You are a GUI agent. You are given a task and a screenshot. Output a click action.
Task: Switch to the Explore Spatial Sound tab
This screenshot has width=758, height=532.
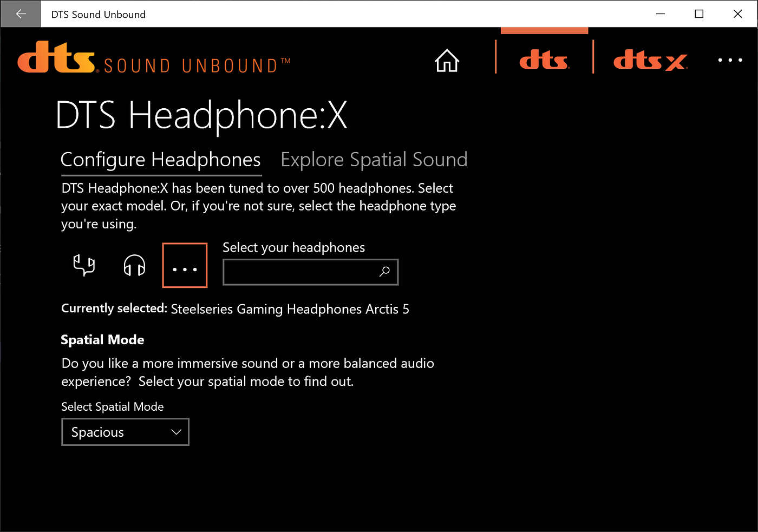pyautogui.click(x=374, y=159)
